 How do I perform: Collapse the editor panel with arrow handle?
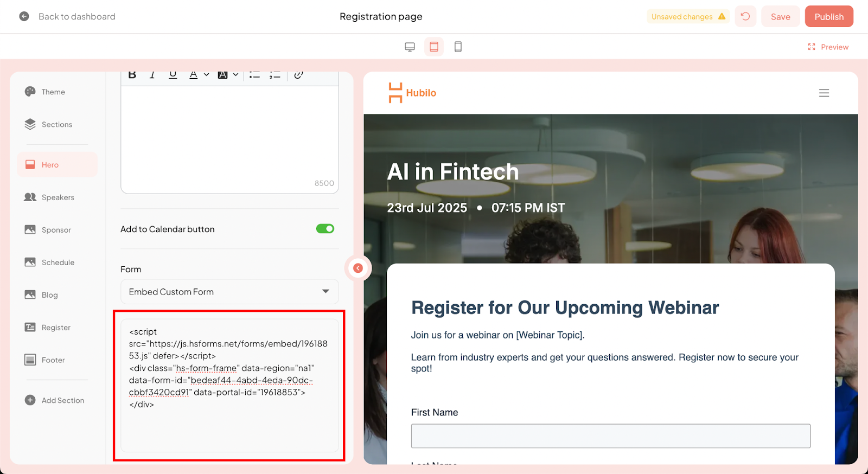(358, 268)
